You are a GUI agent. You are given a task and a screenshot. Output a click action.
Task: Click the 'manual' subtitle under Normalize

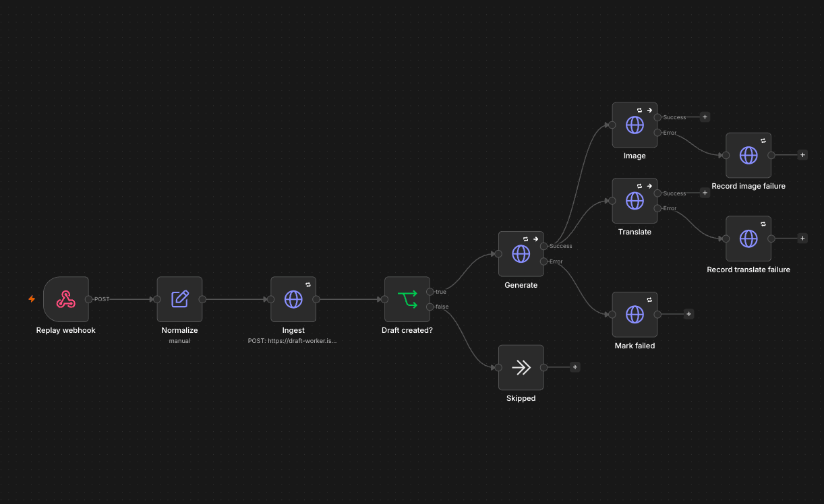click(x=179, y=341)
